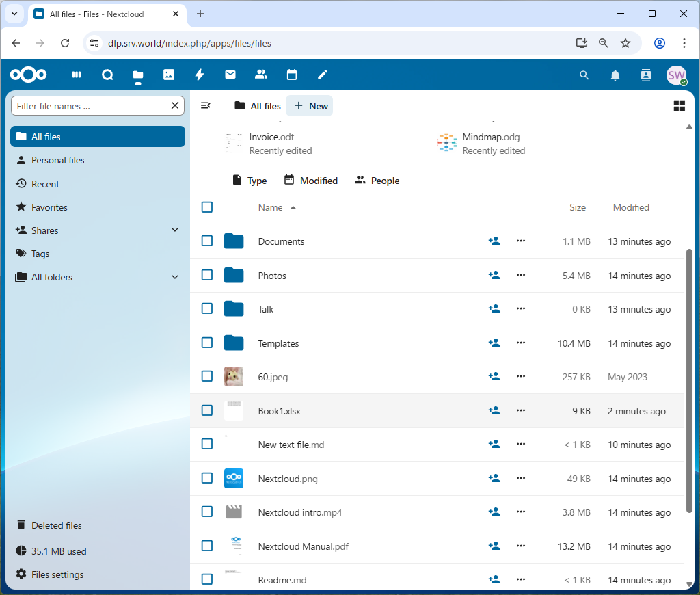Click the New button to create a file

click(x=309, y=105)
